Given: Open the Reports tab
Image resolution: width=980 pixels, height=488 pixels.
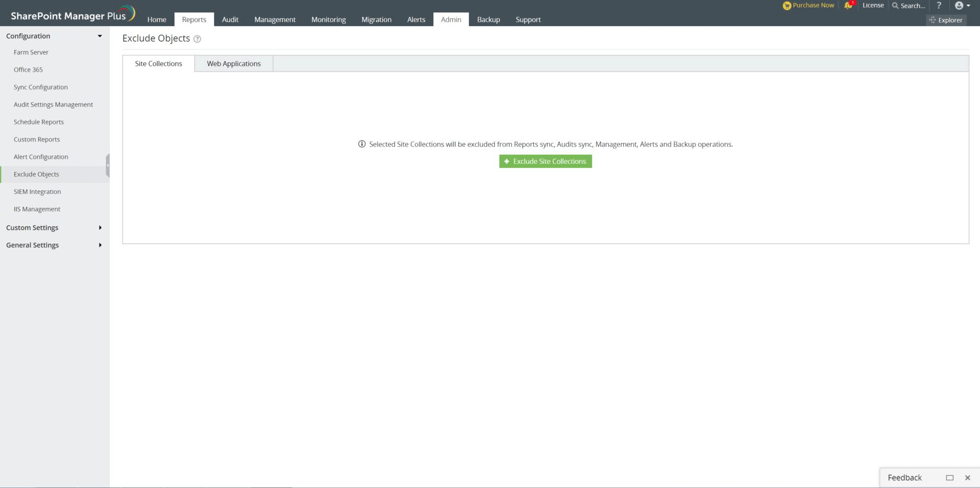Looking at the screenshot, I should tap(194, 19).
